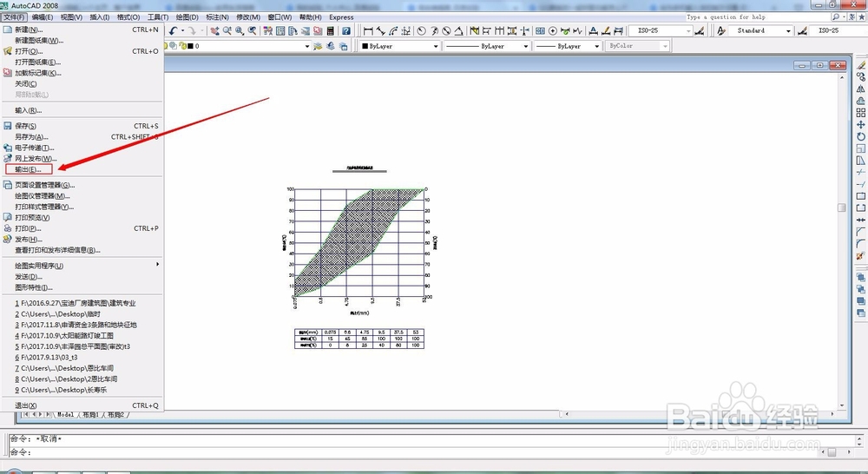Open the Express menu

coord(341,17)
